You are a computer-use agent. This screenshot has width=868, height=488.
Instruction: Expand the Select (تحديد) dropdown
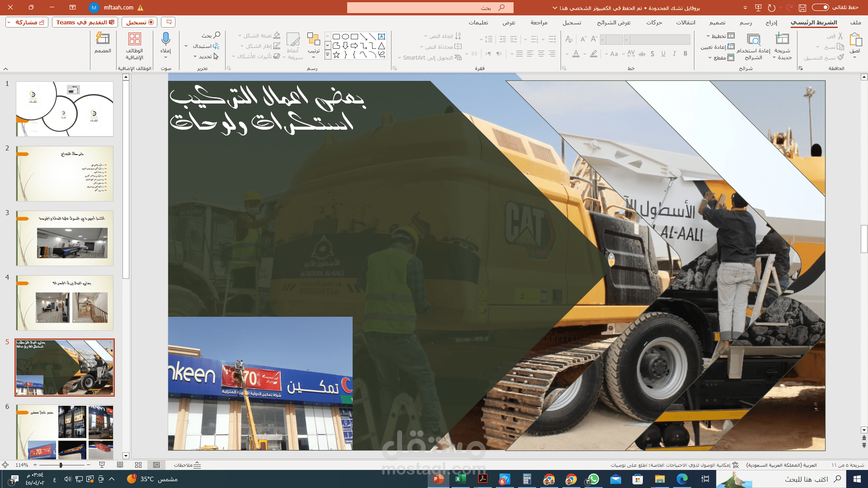pos(207,56)
